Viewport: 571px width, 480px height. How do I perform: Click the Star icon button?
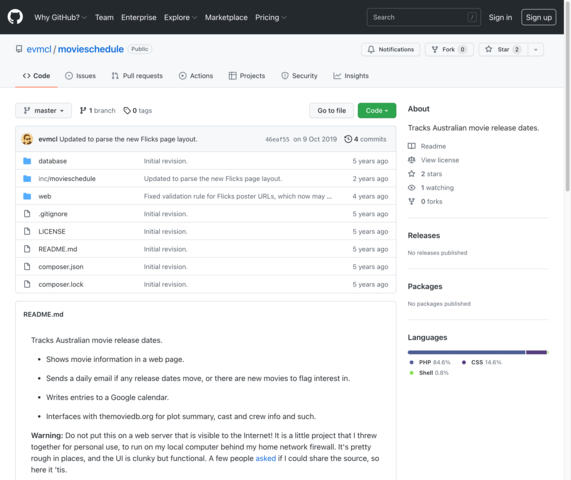[x=489, y=49]
